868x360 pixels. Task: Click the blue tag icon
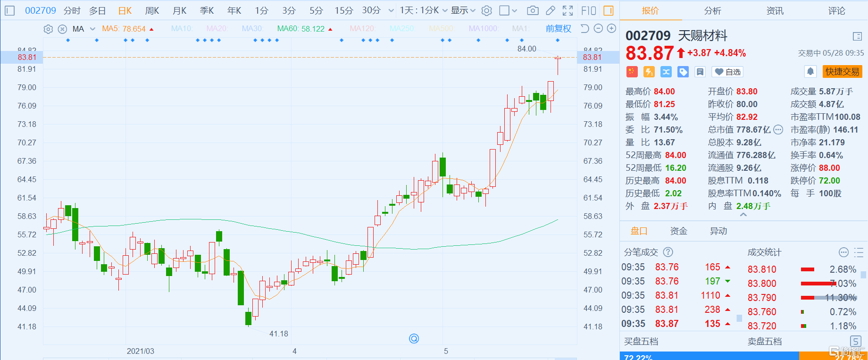tap(683, 72)
